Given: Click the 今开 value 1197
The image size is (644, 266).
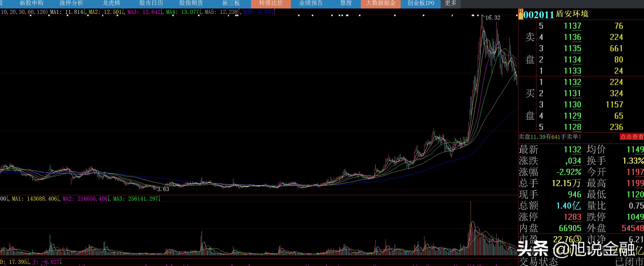Looking at the screenshot, I should (x=635, y=172).
